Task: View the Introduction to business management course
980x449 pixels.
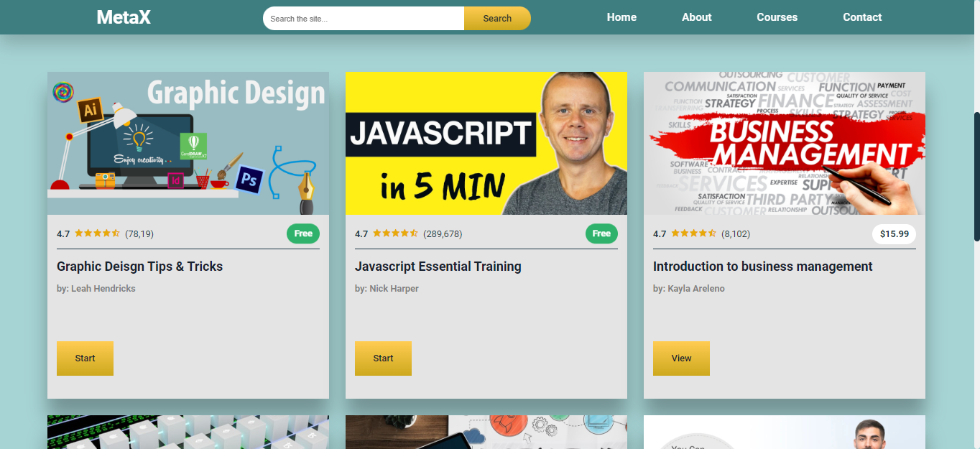Action: tap(681, 358)
